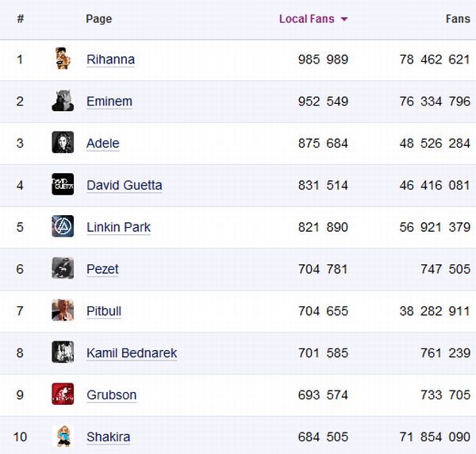Click Rihanna's profile picture icon
The width and height of the screenshot is (476, 454).
click(x=63, y=59)
